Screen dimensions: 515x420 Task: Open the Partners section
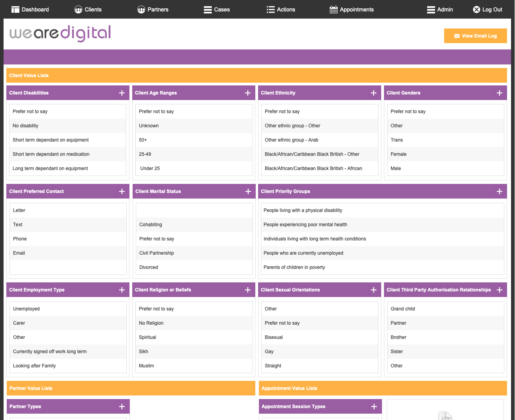[153, 9]
